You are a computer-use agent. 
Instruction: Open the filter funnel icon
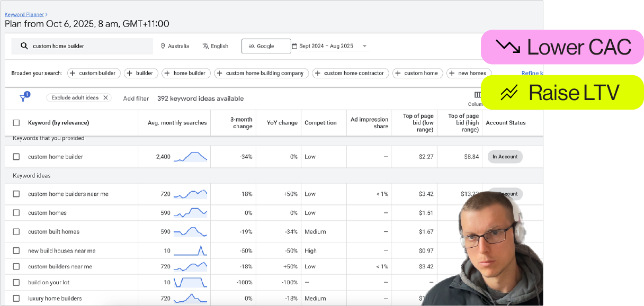click(x=23, y=98)
